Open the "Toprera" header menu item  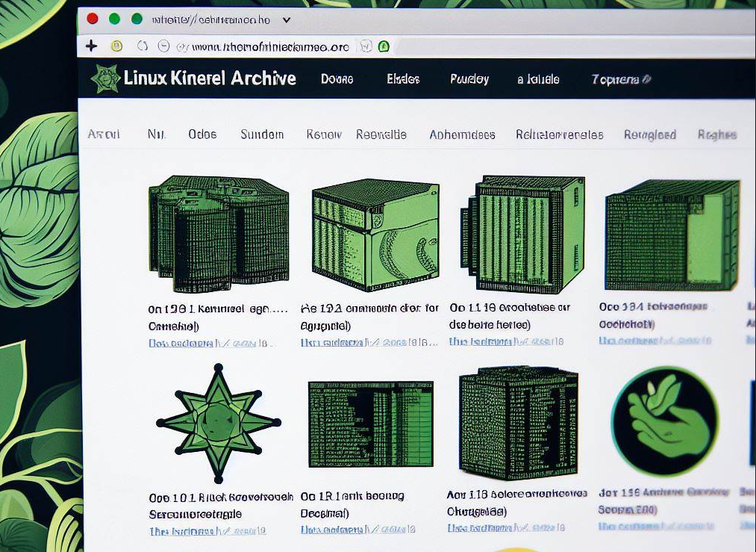click(x=620, y=79)
